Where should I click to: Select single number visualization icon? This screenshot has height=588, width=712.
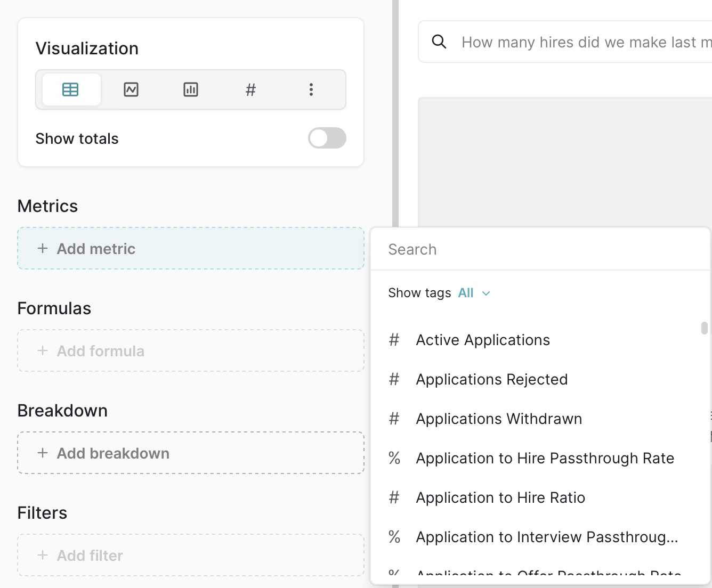click(x=250, y=89)
